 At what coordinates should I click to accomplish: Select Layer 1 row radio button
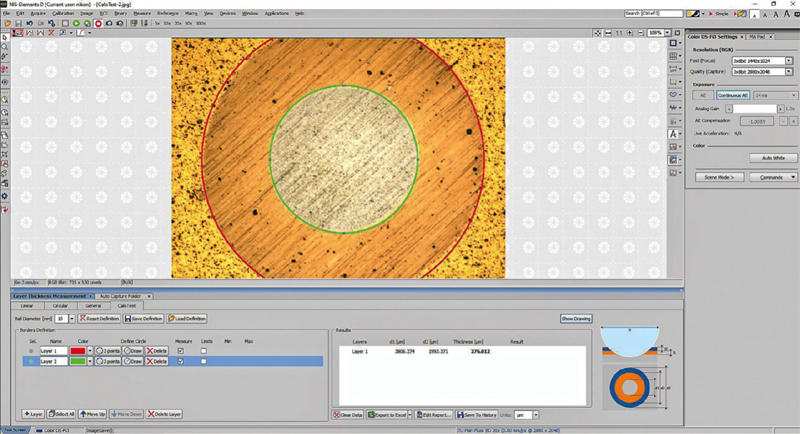point(31,351)
